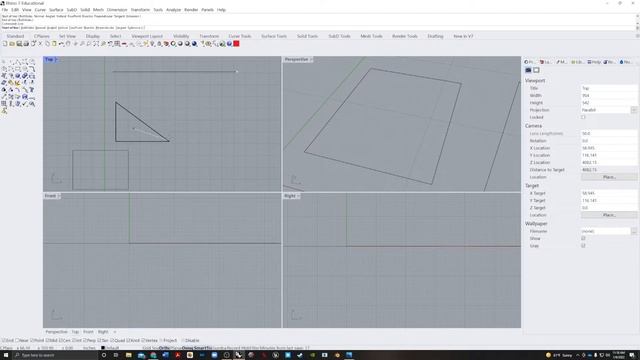640x360 pixels.
Task: Open the Top viewport title dropdown arrow
Action: [56, 60]
